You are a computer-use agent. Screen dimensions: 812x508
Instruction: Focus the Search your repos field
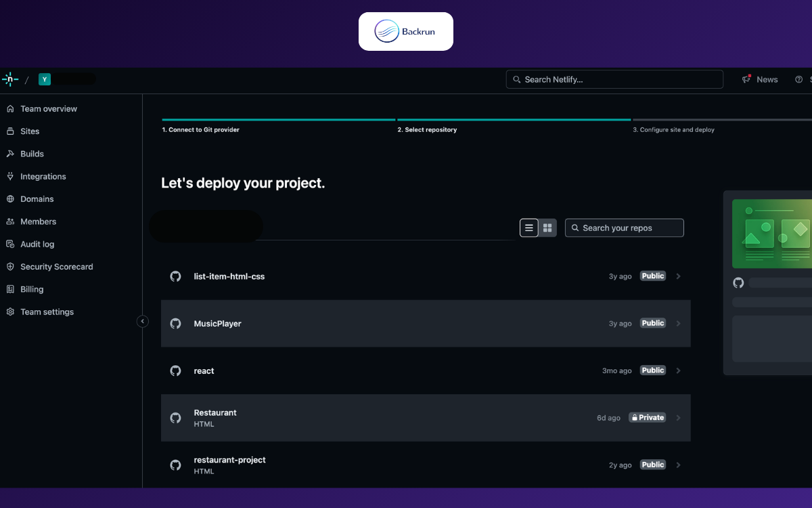point(624,228)
